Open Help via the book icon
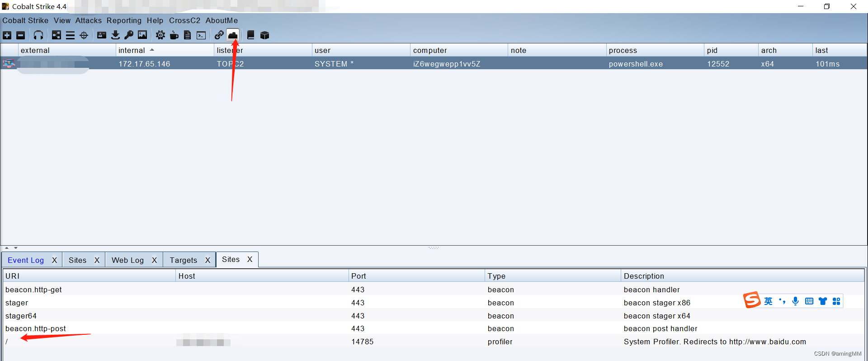The width and height of the screenshot is (868, 361). (251, 35)
